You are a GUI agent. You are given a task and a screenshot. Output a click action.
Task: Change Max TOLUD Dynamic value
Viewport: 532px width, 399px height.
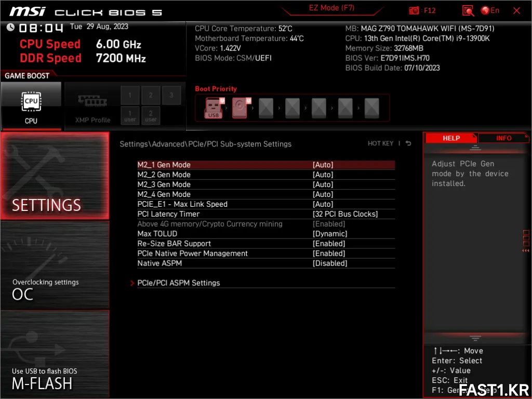tap(330, 234)
